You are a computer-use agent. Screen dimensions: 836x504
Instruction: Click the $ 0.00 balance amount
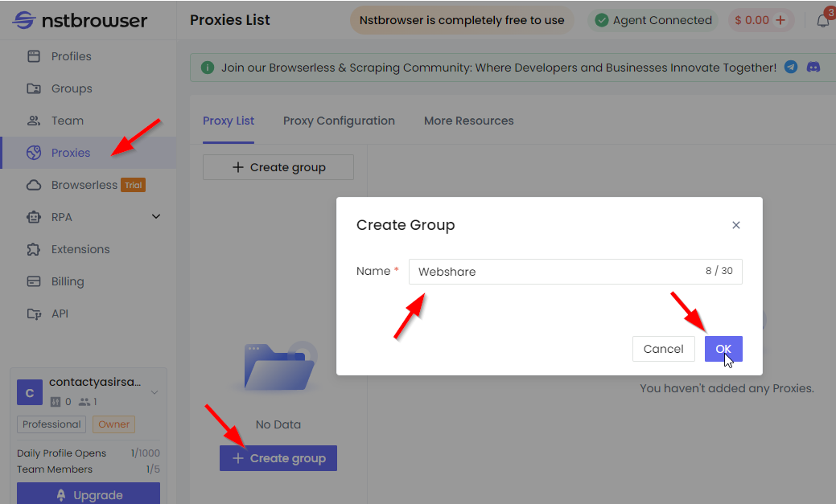pyautogui.click(x=752, y=20)
